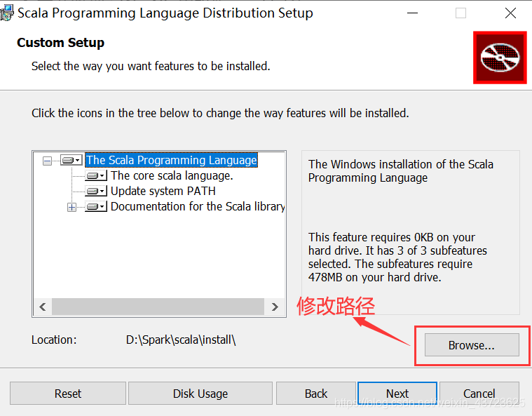
Task: Minimize the setup window
Action: click(413, 13)
